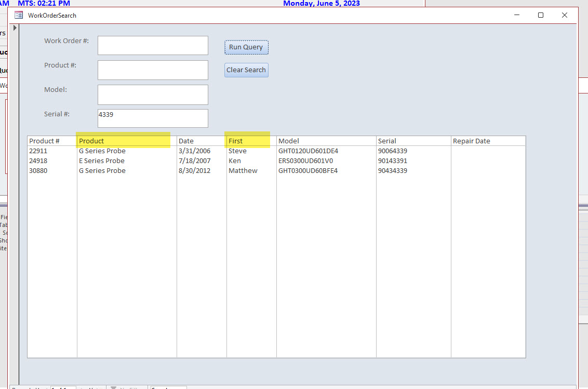Image resolution: width=588 pixels, height=389 pixels.
Task: Click the record count box showing 1 of 1
Action: pos(62,387)
